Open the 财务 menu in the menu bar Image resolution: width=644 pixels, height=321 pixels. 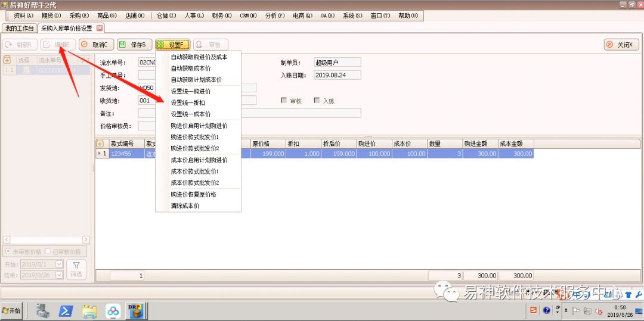tap(221, 15)
